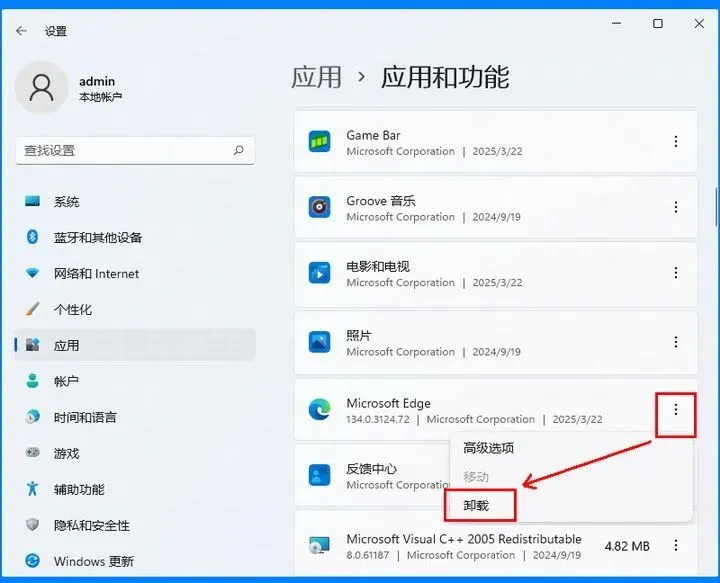Viewport: 720px width, 583px height.
Task: Click the 照片 app icon
Action: (x=320, y=342)
